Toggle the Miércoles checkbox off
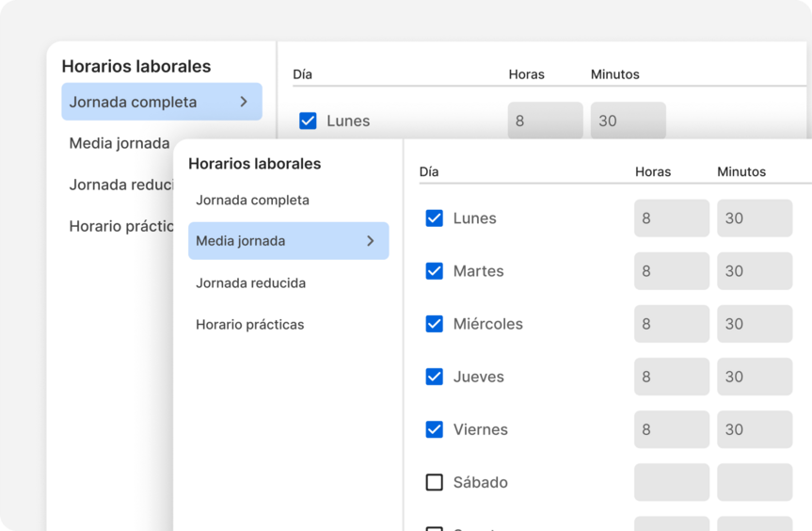812x531 pixels. tap(434, 324)
